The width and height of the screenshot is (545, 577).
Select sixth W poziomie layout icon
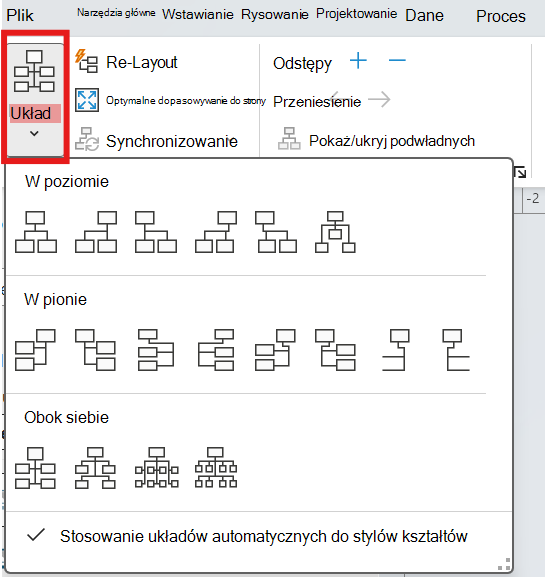(x=335, y=232)
